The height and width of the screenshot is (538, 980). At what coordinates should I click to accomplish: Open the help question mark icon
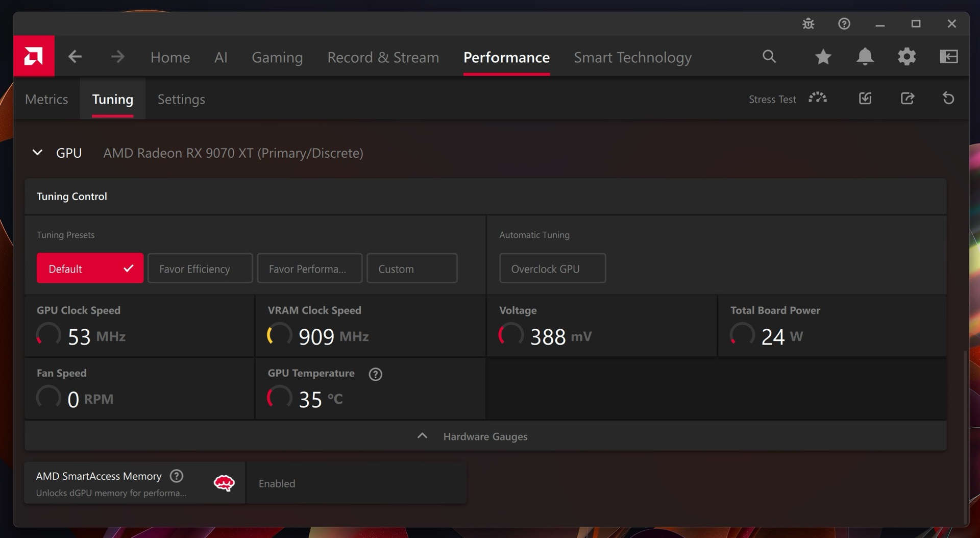(x=844, y=23)
